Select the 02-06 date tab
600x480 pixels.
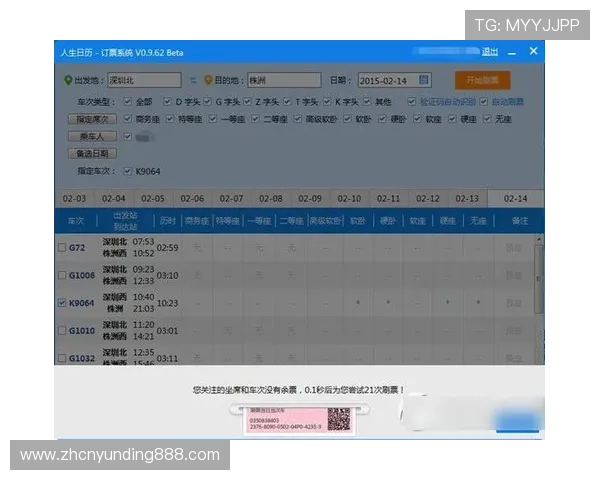pyautogui.click(x=192, y=199)
